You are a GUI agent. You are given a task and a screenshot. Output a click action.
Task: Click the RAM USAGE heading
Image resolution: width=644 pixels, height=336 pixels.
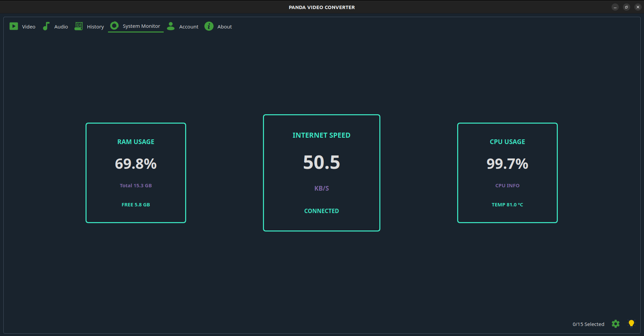point(136,142)
